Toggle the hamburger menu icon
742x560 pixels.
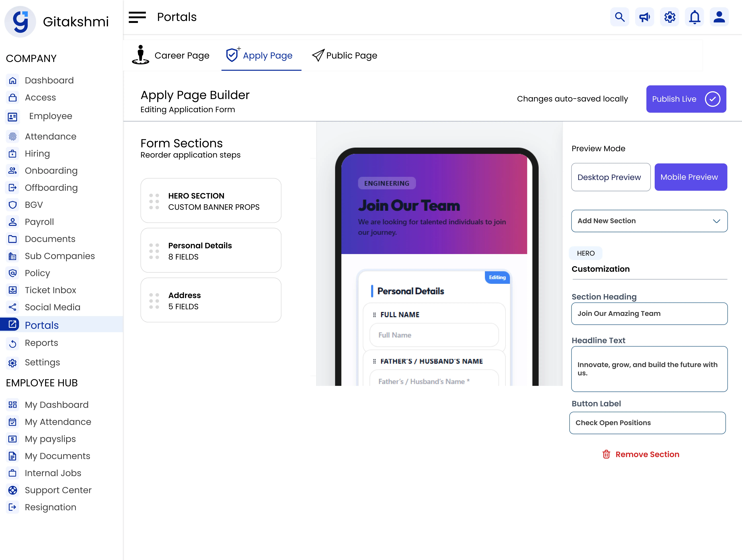137,17
